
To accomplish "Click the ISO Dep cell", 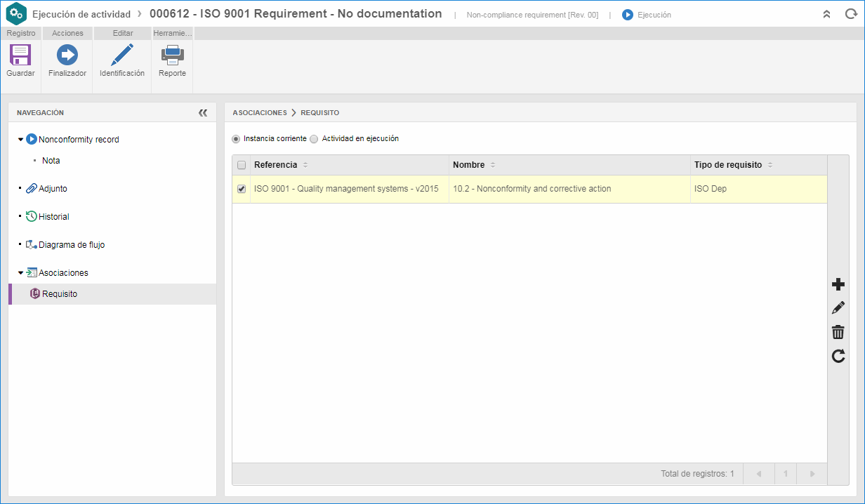I will [759, 189].
